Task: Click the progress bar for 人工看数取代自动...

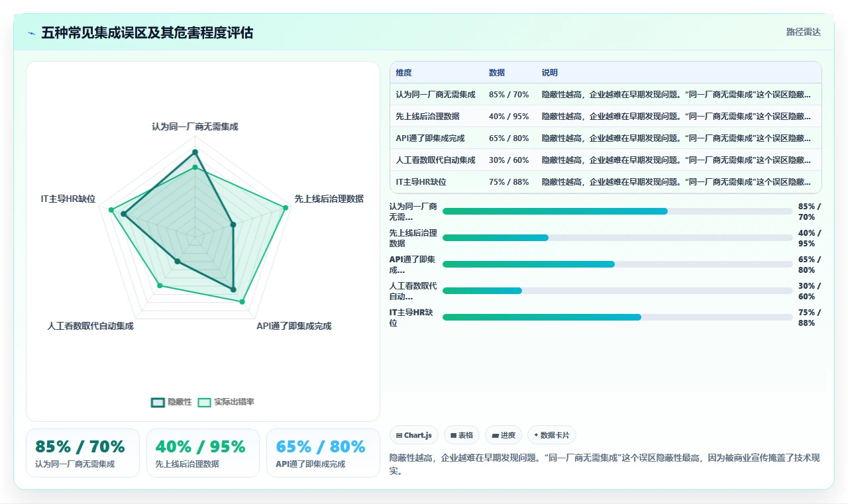Action: [617, 291]
